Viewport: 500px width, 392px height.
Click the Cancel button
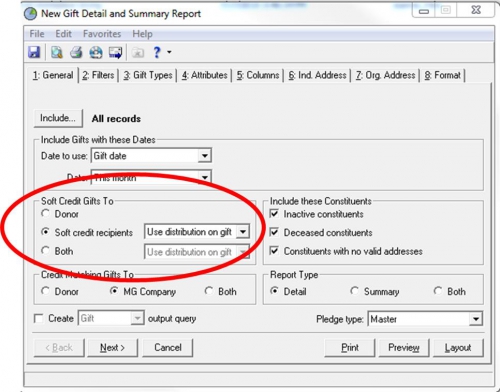point(168,348)
